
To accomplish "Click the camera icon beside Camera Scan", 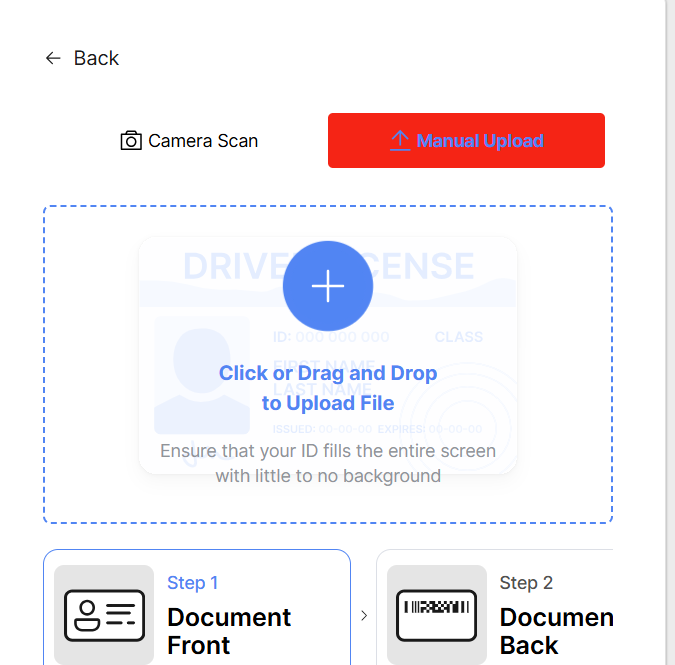I will coord(131,141).
